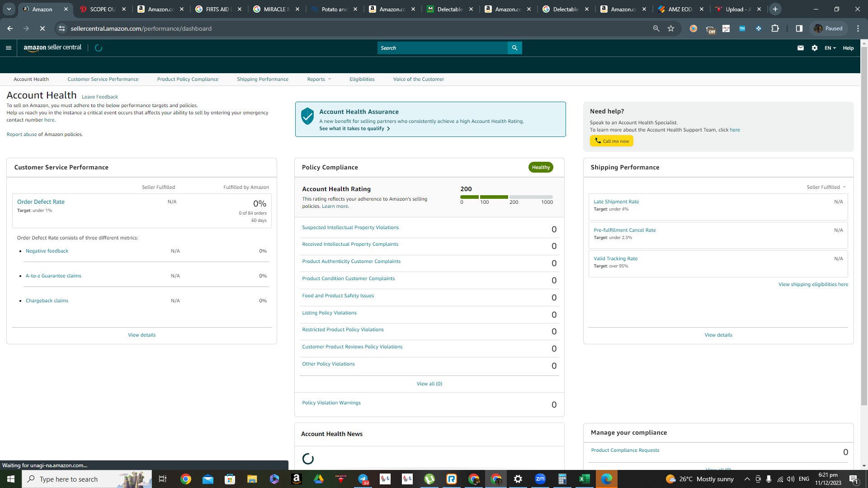The height and width of the screenshot is (488, 868).
Task: Open Excel from the taskbar
Action: 584,479
